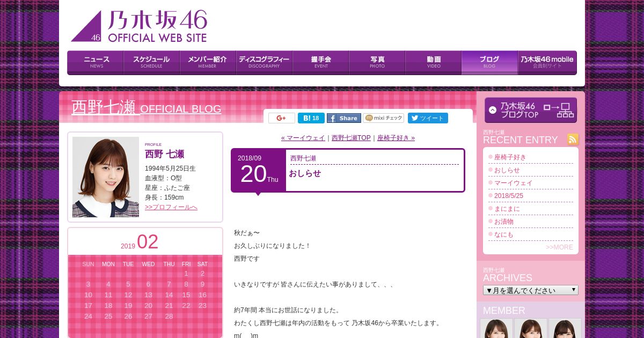Open the ニュース NEWS menu tab
Screen dimensions: 644x338
(96, 63)
